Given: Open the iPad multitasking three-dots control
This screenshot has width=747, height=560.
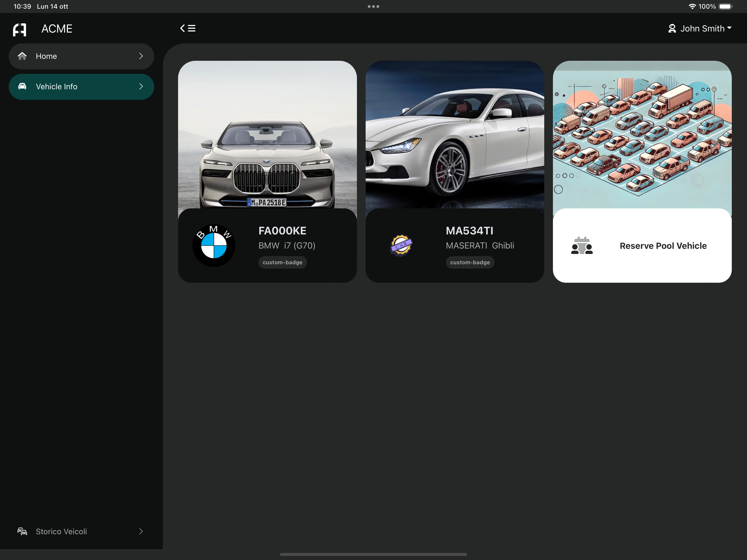Looking at the screenshot, I should (x=373, y=7).
